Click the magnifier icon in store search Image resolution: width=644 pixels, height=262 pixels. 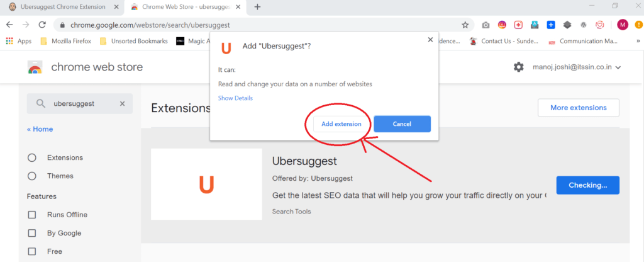point(41,104)
